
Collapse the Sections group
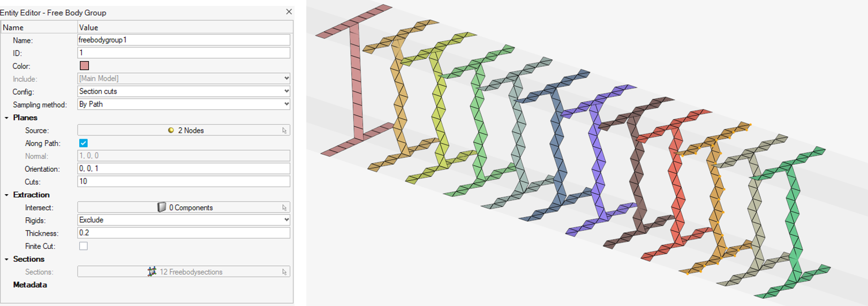point(6,259)
